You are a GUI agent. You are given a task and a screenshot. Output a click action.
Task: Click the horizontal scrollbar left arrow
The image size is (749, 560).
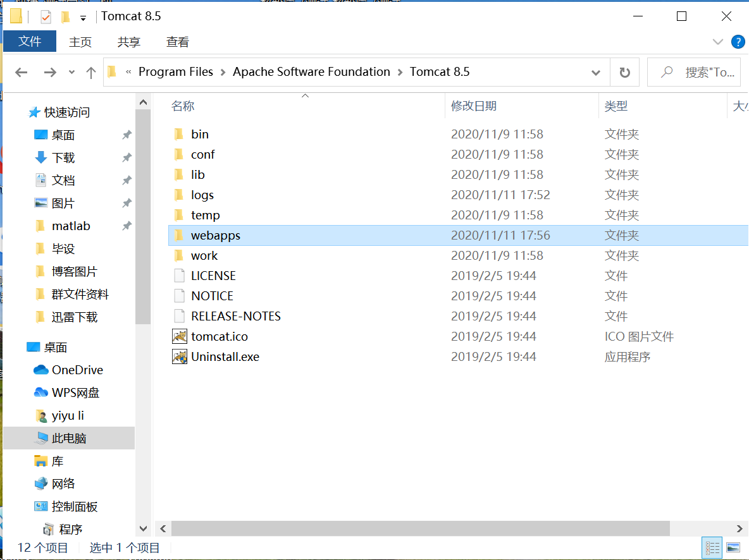[x=163, y=528]
